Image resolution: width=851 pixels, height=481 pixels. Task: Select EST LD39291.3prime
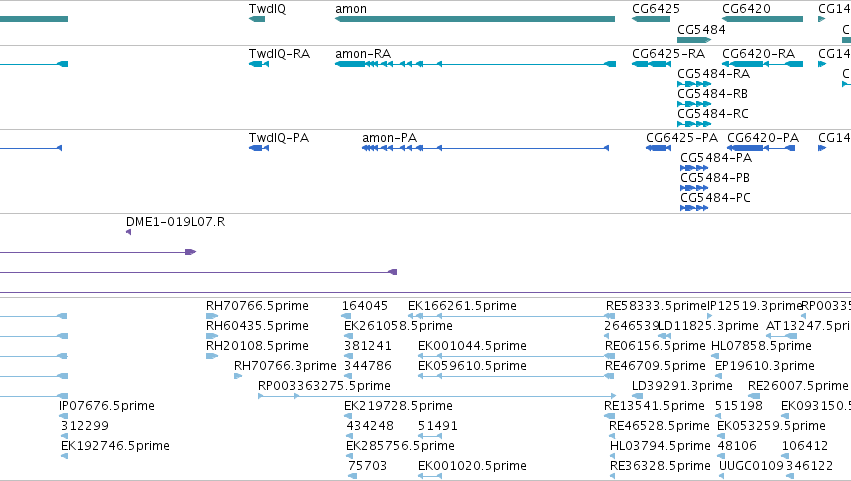tap(682, 387)
